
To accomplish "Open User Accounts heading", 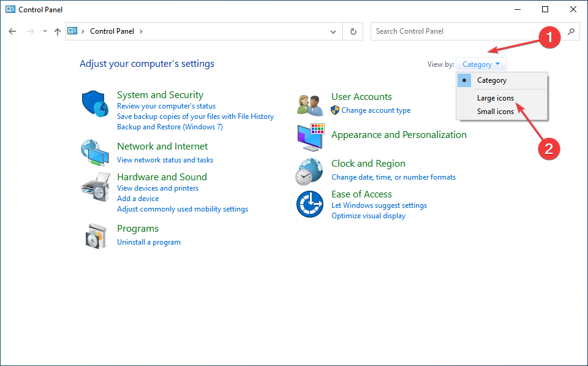I will [361, 97].
